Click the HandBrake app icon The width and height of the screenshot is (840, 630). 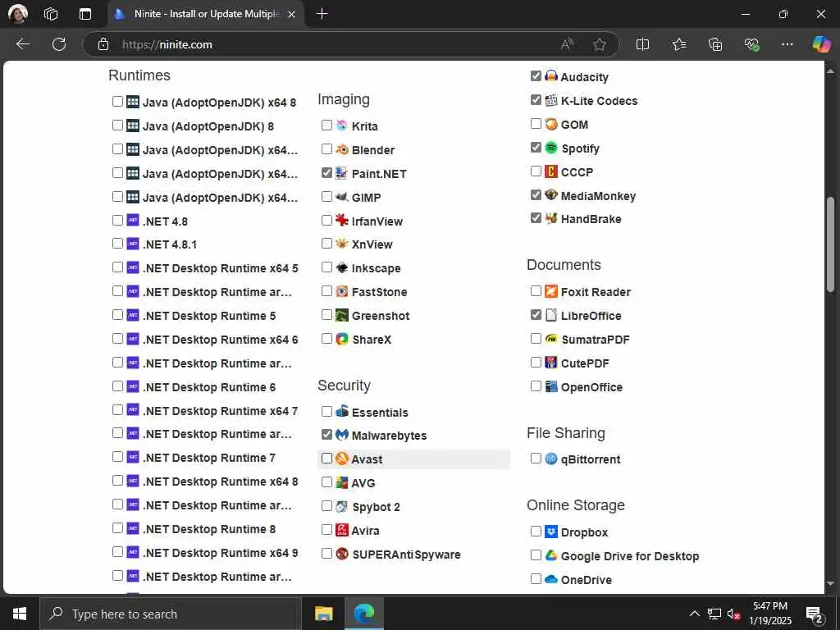[x=551, y=218]
